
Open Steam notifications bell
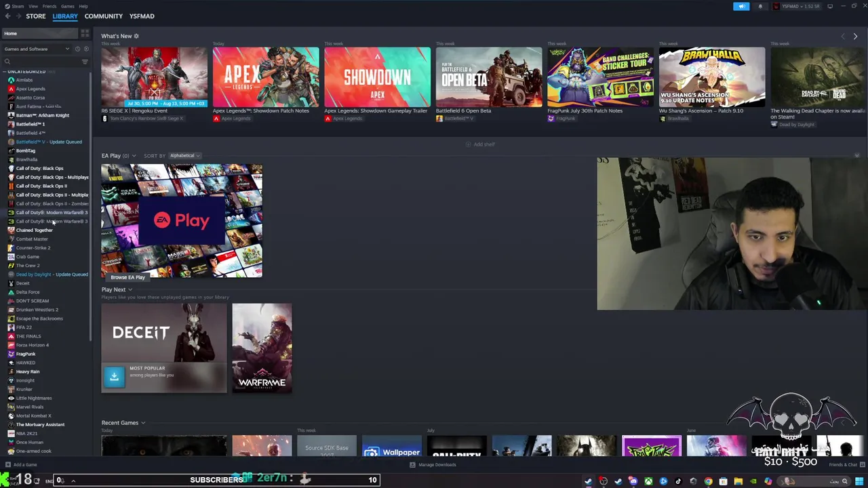[x=760, y=6]
